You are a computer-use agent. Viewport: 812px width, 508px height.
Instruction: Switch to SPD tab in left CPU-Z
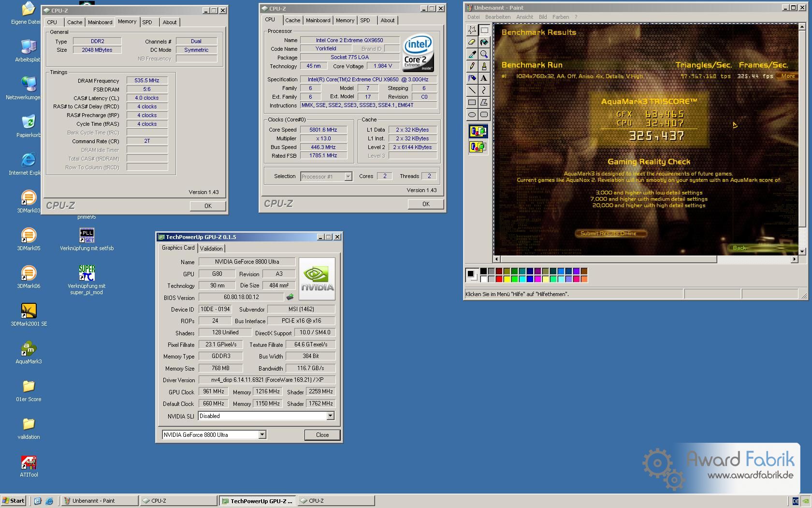point(147,22)
